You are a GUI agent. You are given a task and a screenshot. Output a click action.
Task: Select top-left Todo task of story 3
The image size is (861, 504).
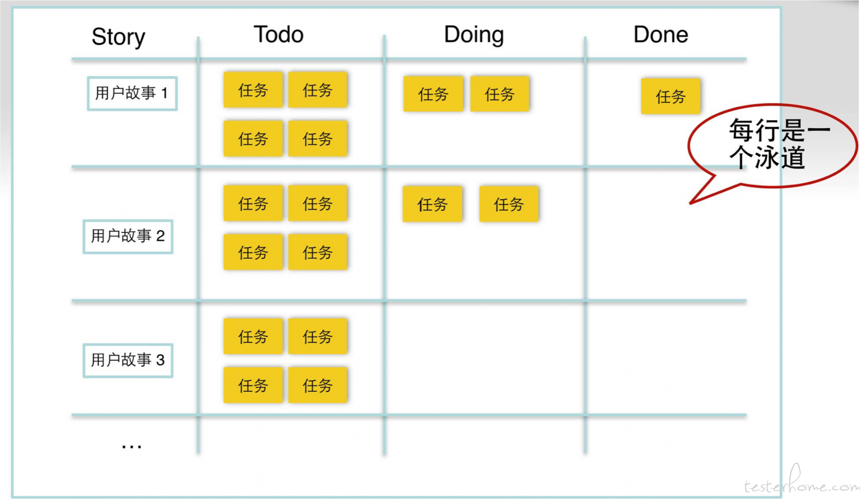tap(253, 336)
